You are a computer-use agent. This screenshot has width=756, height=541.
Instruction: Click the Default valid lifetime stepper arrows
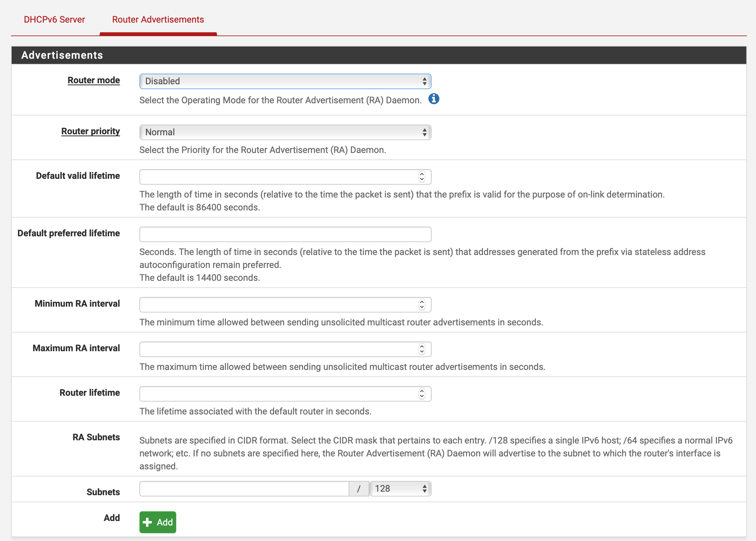(422, 177)
